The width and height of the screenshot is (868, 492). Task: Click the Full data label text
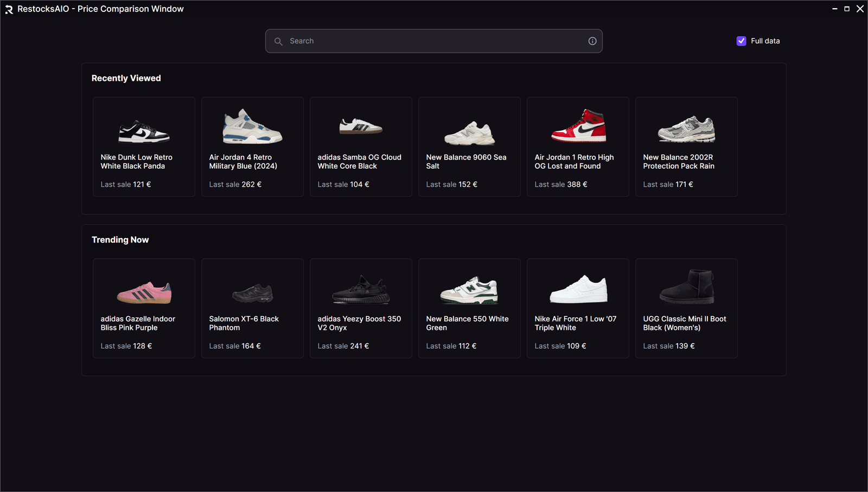click(x=765, y=41)
